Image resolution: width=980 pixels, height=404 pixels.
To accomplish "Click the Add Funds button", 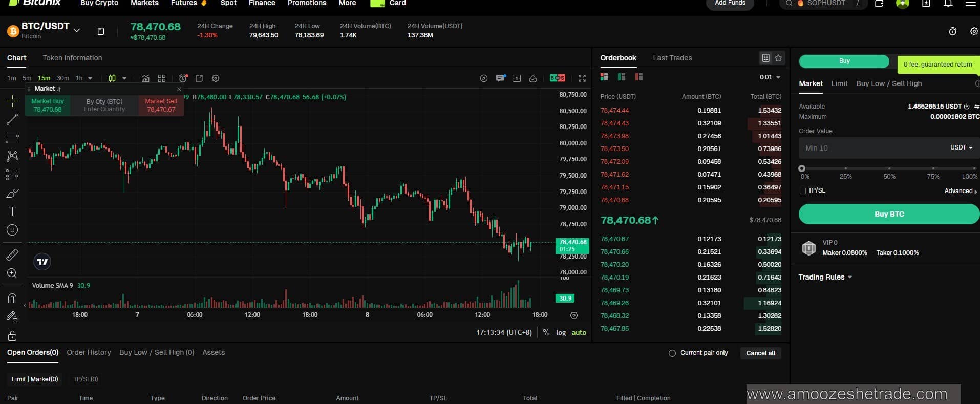I will click(730, 4).
